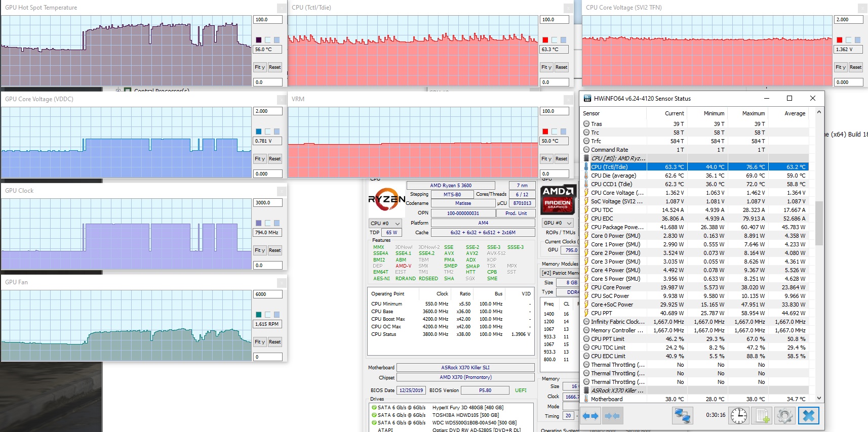Viewport: 868px width, 432px height.
Task: Open the GPU #0 selector dropdown
Action: pyautogui.click(x=557, y=223)
